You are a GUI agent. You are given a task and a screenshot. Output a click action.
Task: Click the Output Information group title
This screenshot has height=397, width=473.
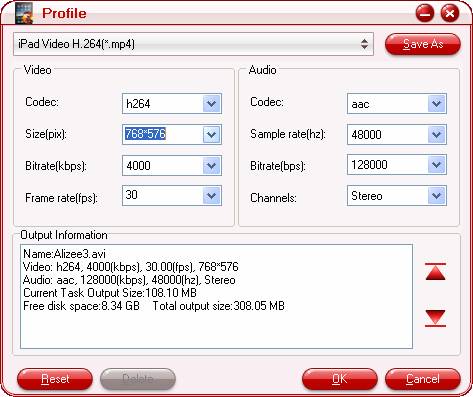[x=64, y=235]
